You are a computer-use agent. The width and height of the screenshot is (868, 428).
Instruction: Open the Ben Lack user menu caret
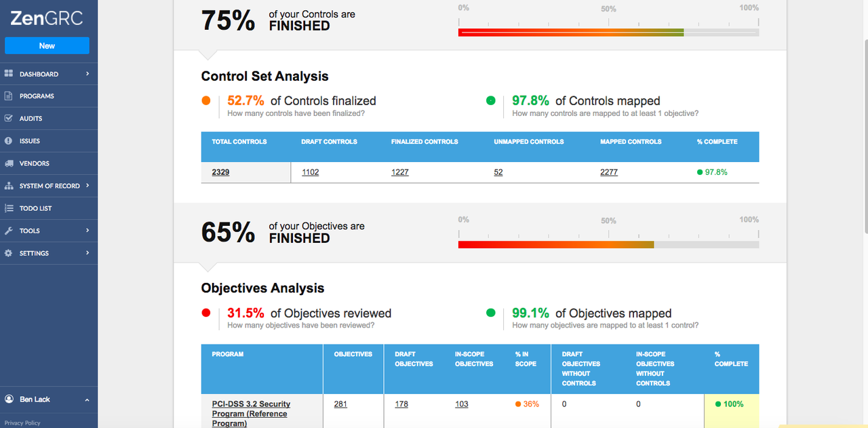(x=87, y=400)
